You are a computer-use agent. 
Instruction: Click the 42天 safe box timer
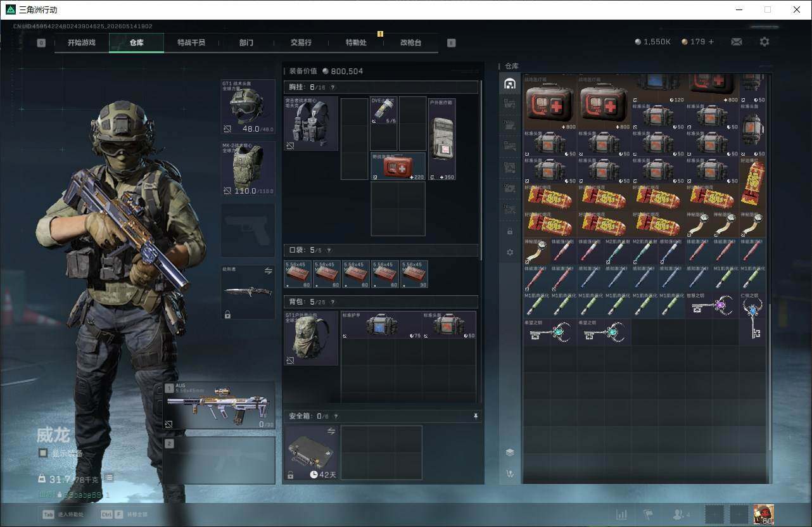coord(323,474)
